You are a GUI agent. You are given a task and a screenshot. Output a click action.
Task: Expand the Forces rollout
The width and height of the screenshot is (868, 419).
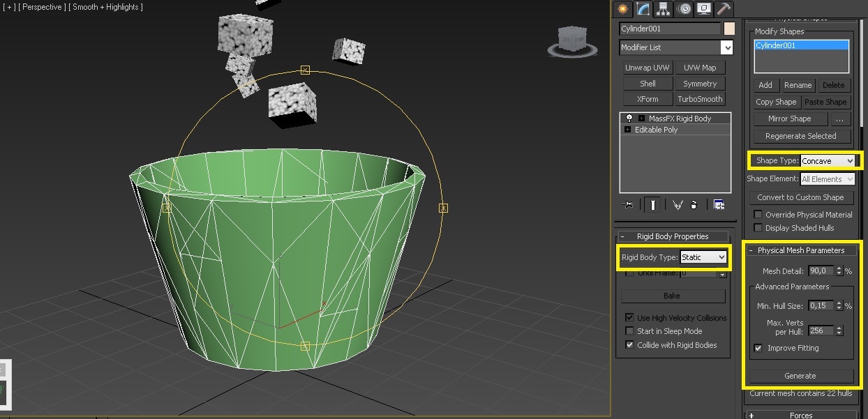pos(801,416)
